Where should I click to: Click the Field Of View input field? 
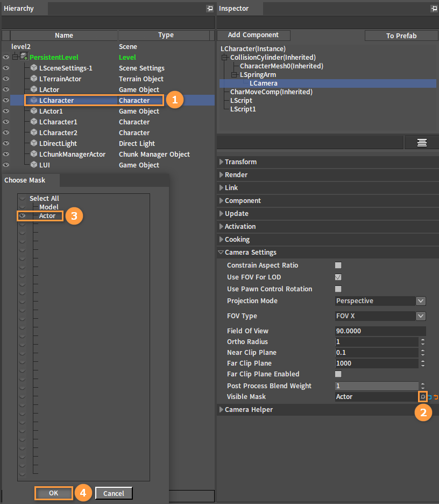point(380,331)
